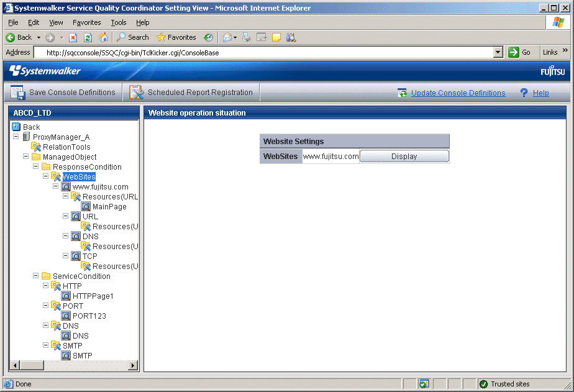Open browser History icon

coord(209,37)
